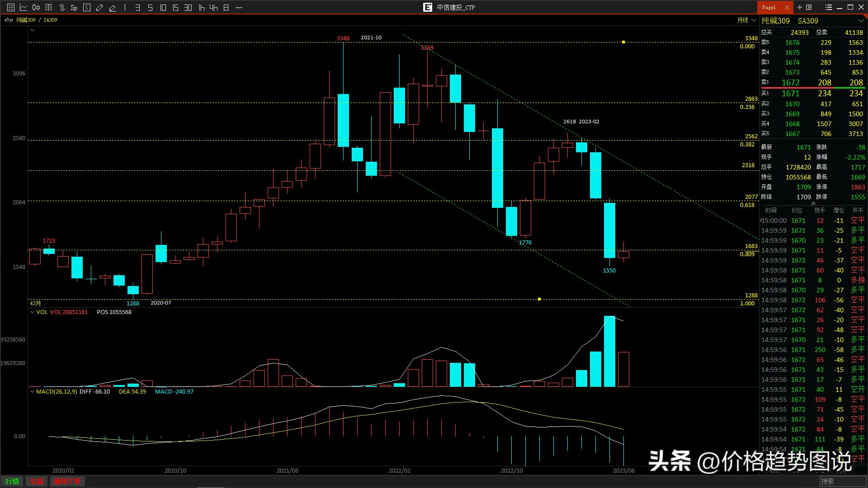Select the Page1 tab
The image size is (868, 488).
(x=769, y=7)
